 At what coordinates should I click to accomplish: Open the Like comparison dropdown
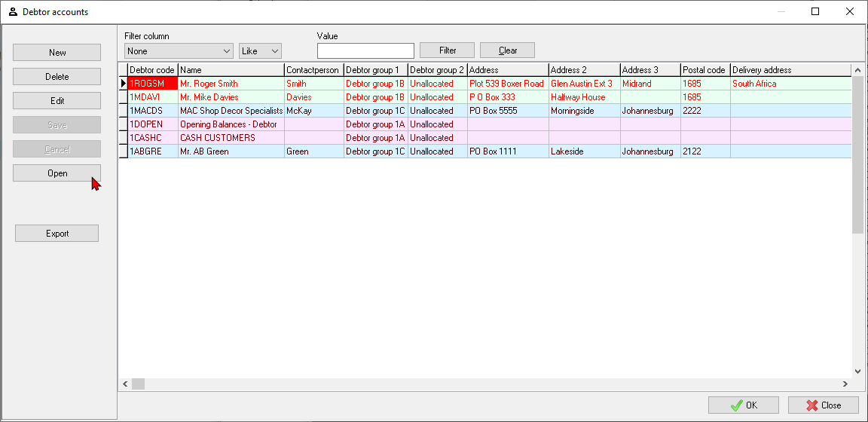[261, 51]
